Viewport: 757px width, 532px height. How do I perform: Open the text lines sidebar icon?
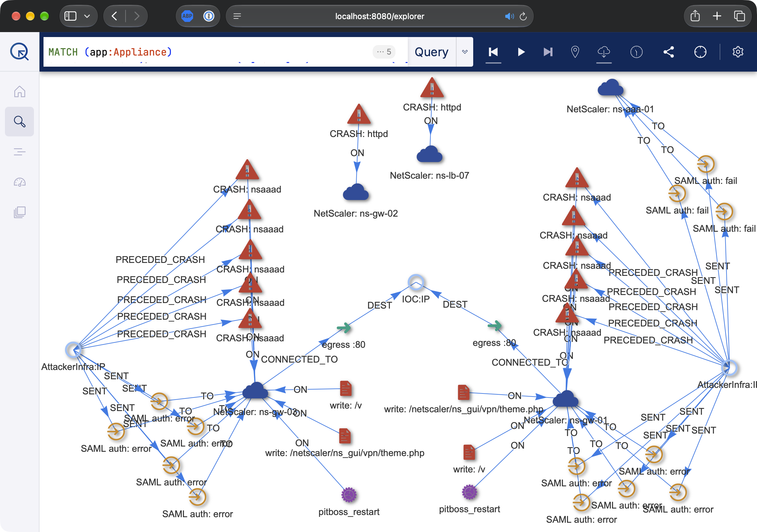19,152
